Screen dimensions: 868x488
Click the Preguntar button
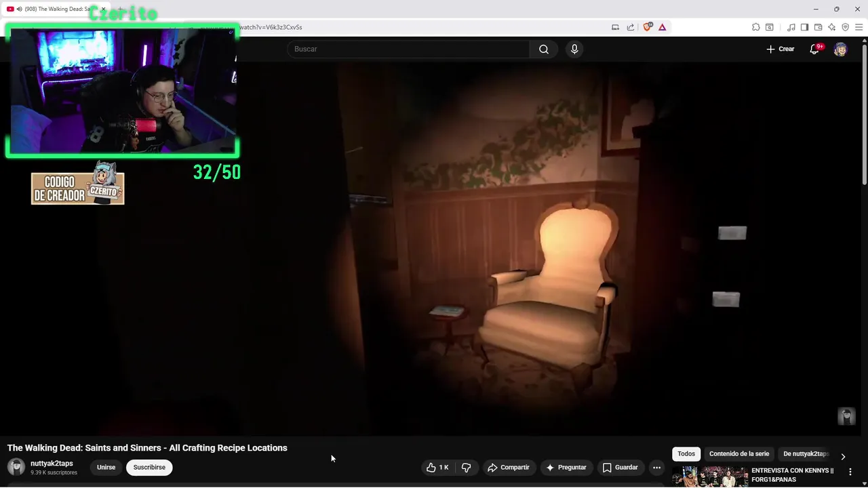coord(566,467)
